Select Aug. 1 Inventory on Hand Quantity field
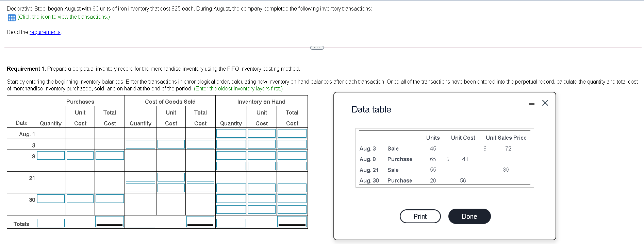 pyautogui.click(x=231, y=133)
